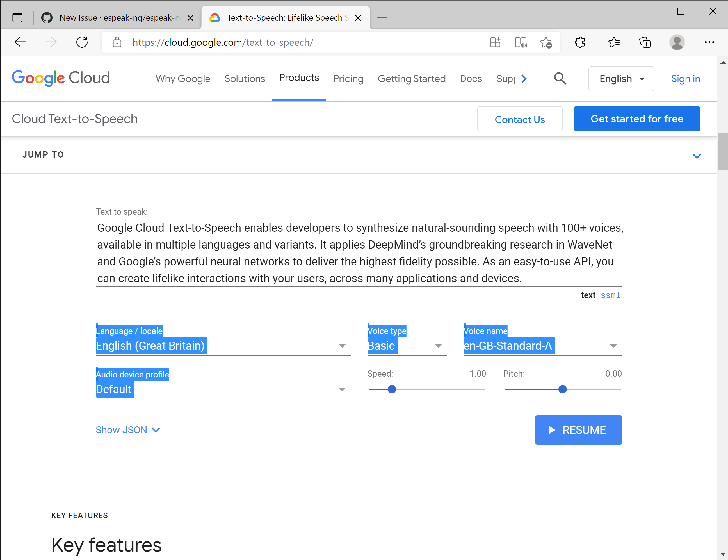
Task: Select the text input mode
Action: click(x=588, y=295)
